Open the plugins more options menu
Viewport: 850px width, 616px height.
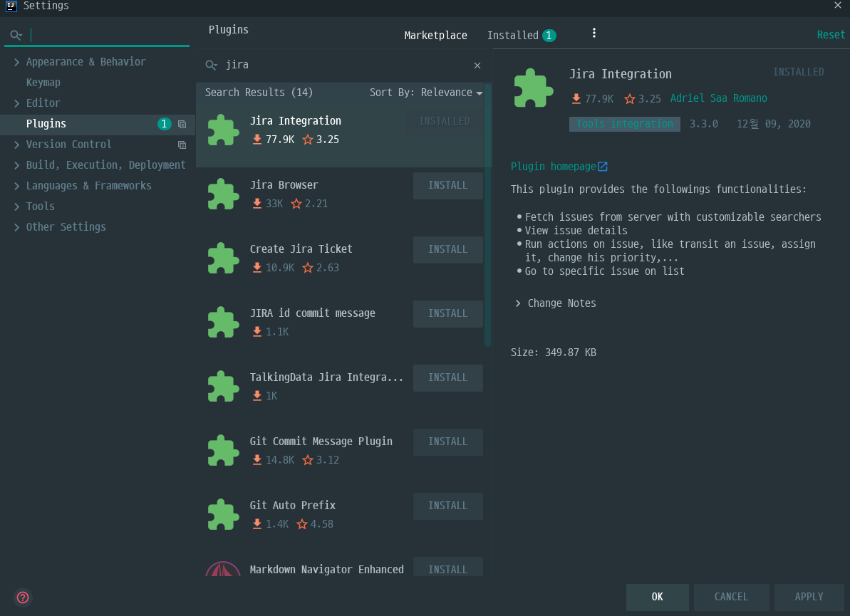(x=594, y=33)
